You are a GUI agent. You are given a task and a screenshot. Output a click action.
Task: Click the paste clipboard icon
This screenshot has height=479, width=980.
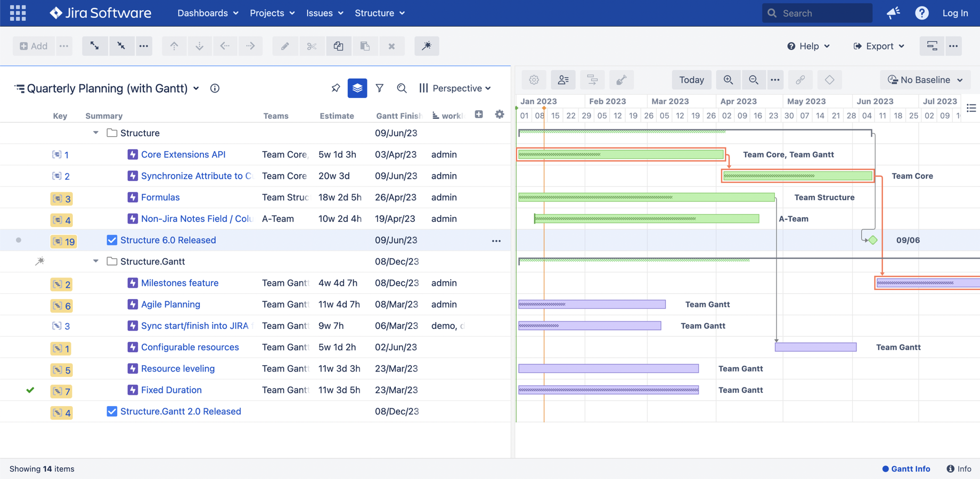[365, 46]
